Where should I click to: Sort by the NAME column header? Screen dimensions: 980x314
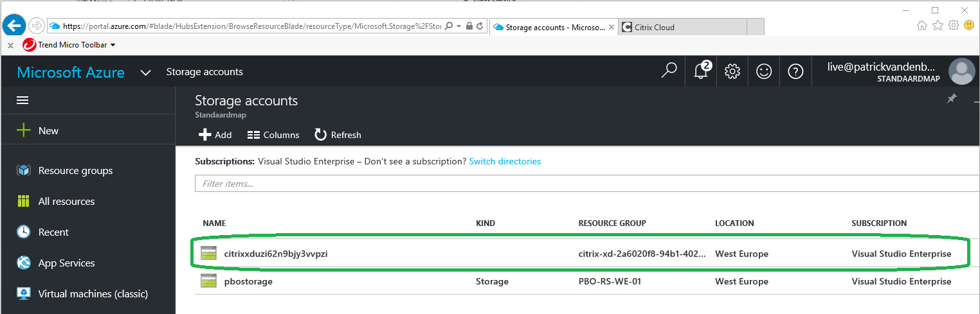click(214, 223)
